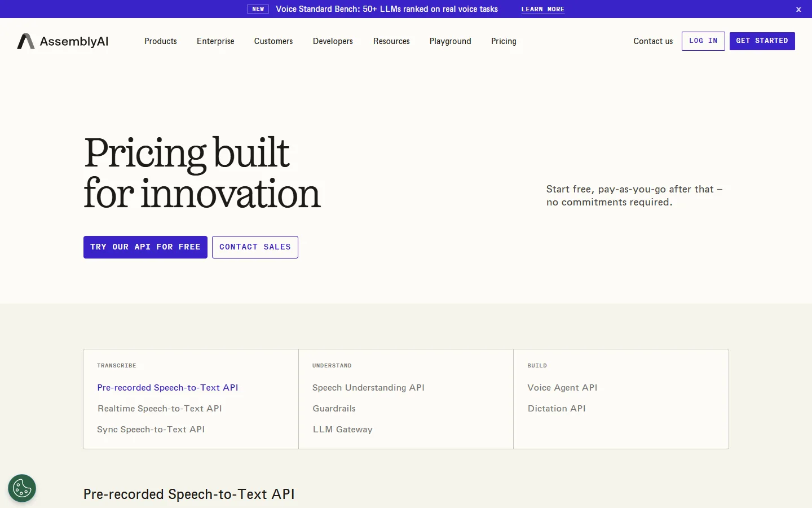The width and height of the screenshot is (812, 508).
Task: Open the Products menu
Action: (x=161, y=41)
